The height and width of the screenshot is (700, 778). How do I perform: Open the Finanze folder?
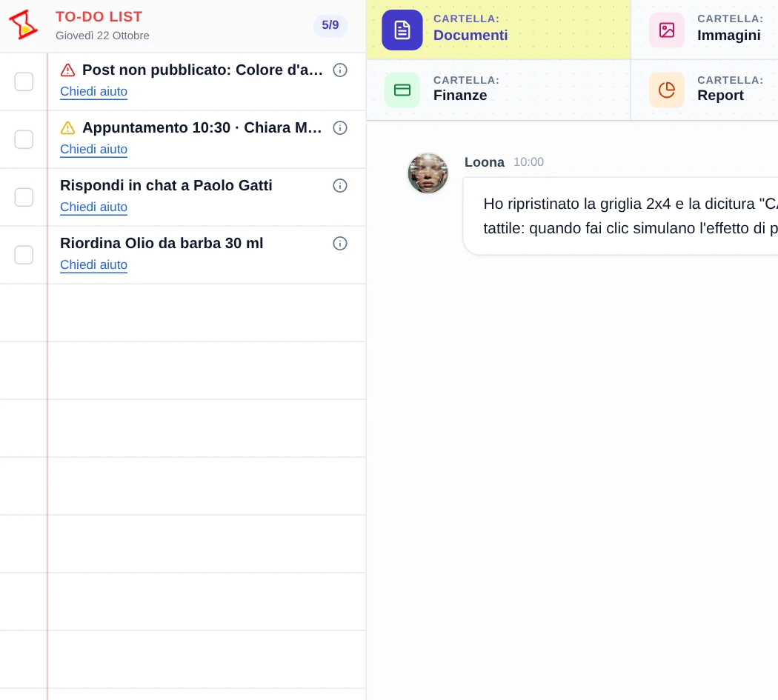point(499,90)
